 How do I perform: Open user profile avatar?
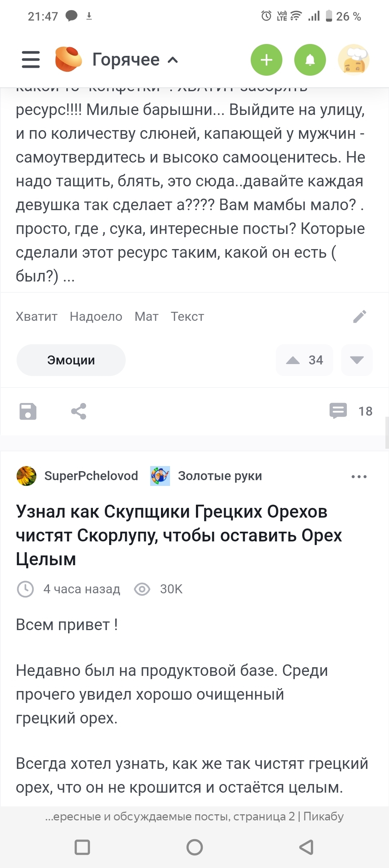pos(354,60)
